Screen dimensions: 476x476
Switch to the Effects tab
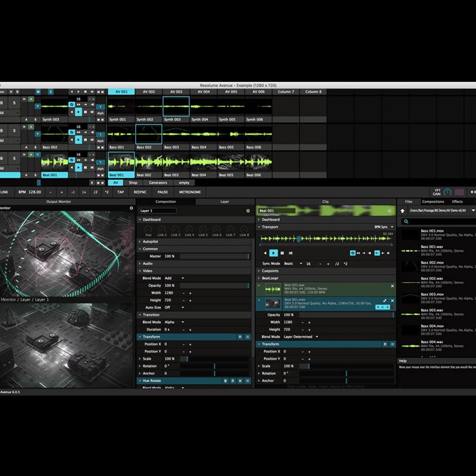(457, 201)
